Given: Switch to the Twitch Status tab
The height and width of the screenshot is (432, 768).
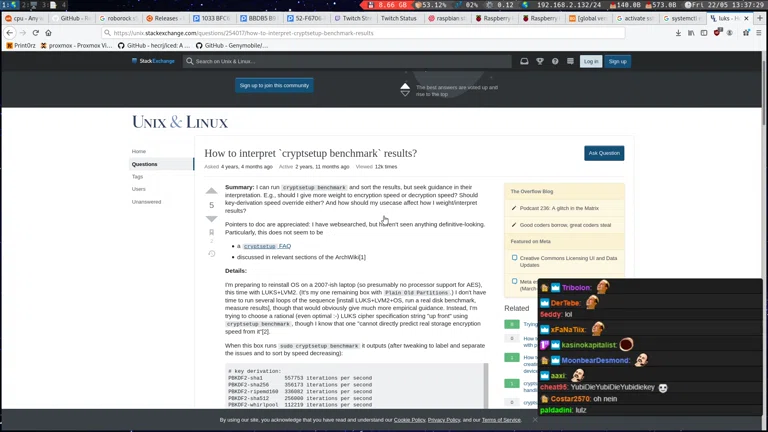Looking at the screenshot, I should (396, 18).
